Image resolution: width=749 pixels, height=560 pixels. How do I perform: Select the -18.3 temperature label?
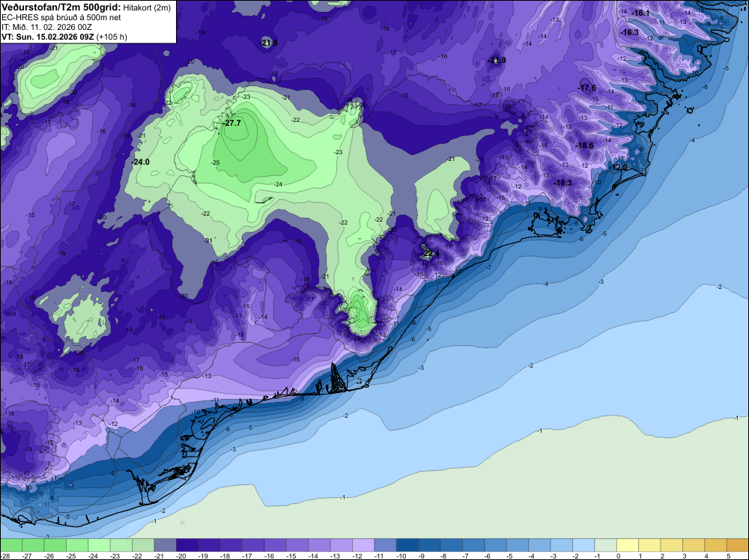click(562, 183)
